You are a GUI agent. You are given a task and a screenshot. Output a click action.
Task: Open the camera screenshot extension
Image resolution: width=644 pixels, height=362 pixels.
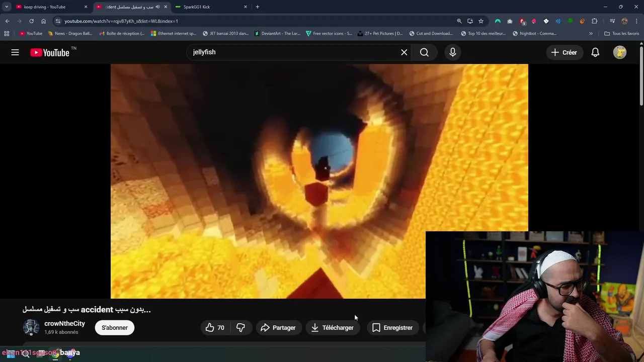click(510, 21)
